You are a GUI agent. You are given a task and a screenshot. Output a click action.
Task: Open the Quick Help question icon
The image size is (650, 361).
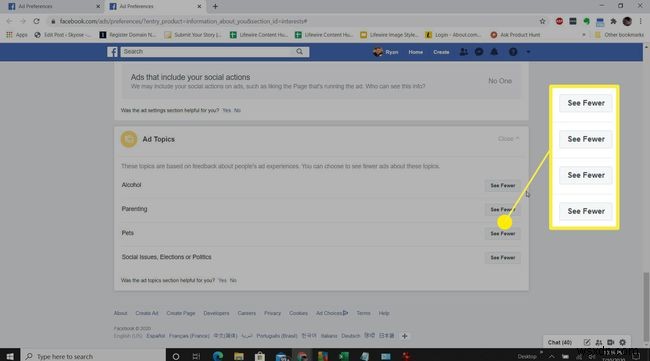pyautogui.click(x=513, y=52)
